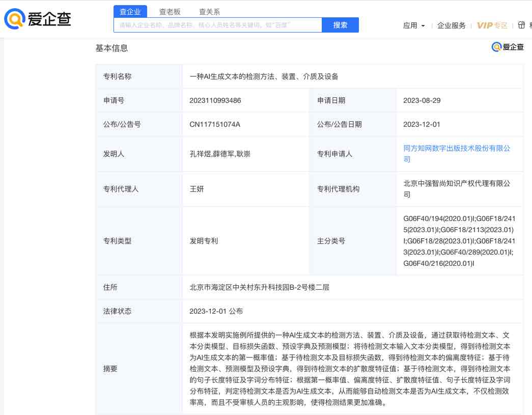Click address 北京市海淀区中关村东升科技园B-2号楼二层
The height and width of the screenshot is (415, 532).
(259, 287)
